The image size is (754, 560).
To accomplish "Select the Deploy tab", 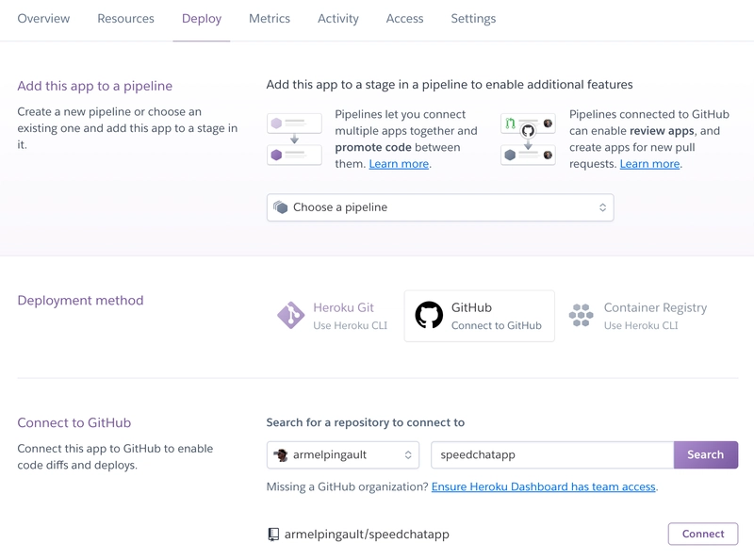I will click(x=202, y=18).
